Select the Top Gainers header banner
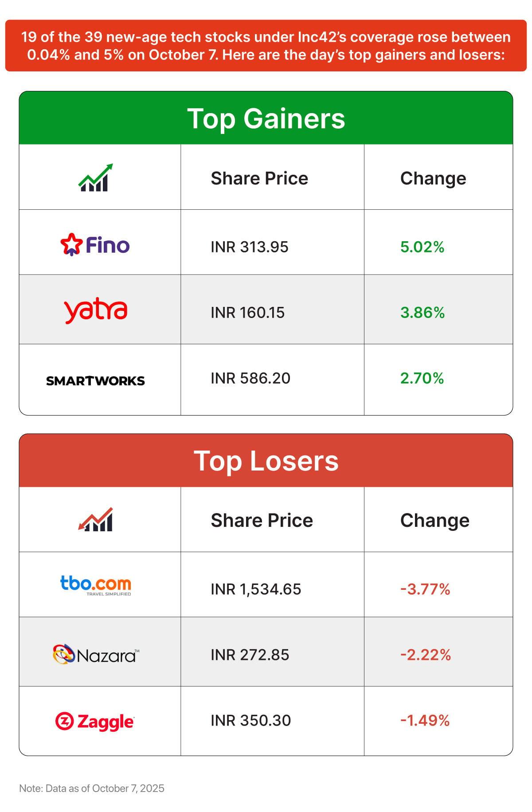The height and width of the screenshot is (812, 532). [x=266, y=118]
